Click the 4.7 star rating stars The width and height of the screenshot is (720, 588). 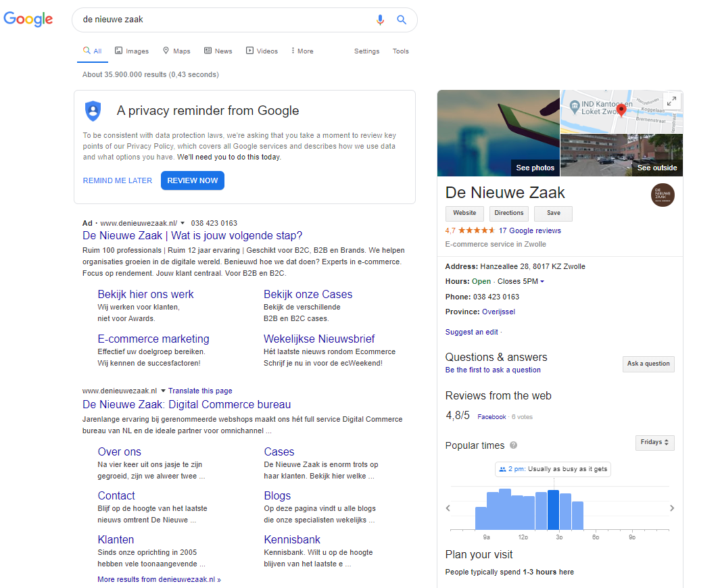pos(476,230)
